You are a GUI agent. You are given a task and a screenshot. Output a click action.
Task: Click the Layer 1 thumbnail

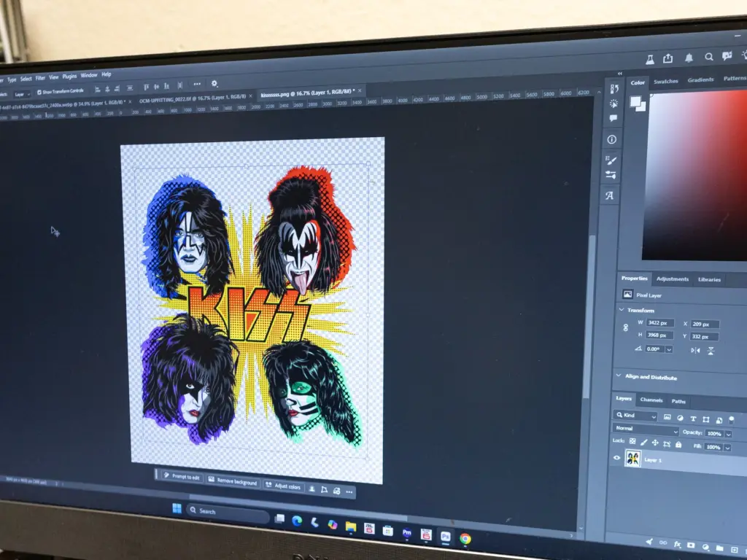coord(632,459)
